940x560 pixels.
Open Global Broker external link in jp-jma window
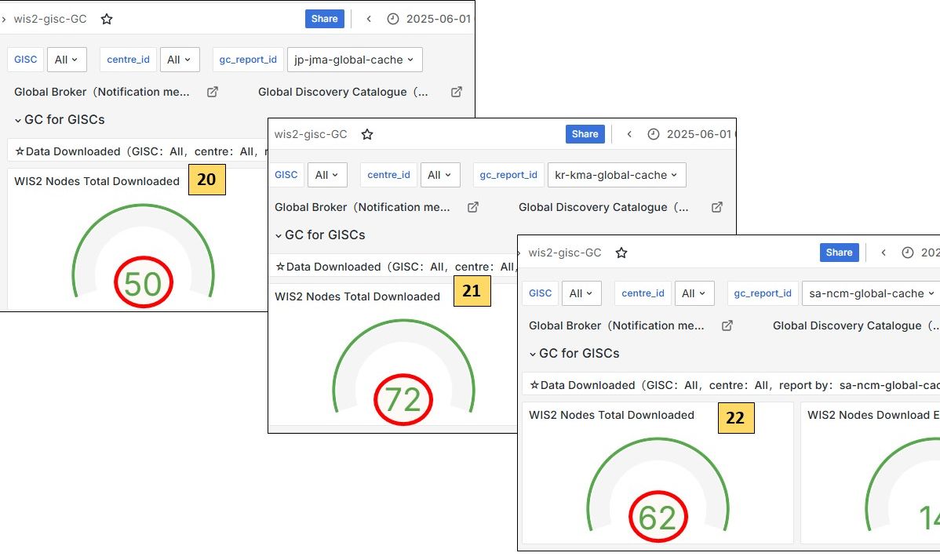[213, 92]
